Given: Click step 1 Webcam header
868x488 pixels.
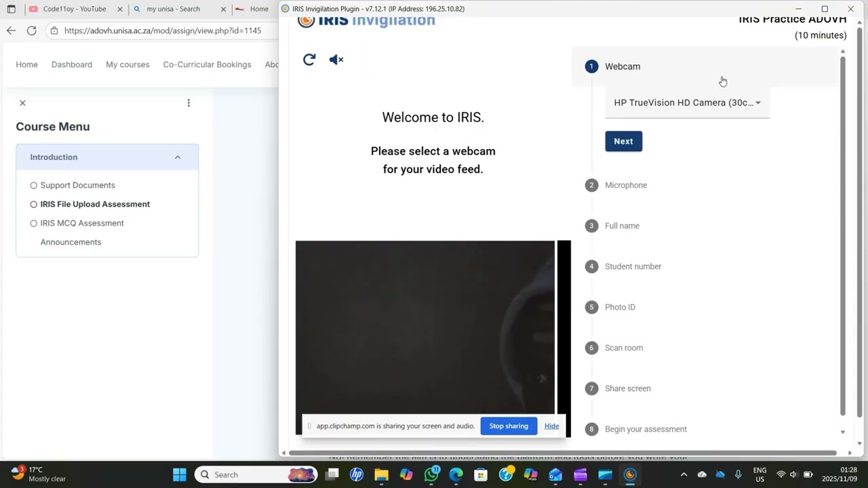Looking at the screenshot, I should coord(705,66).
